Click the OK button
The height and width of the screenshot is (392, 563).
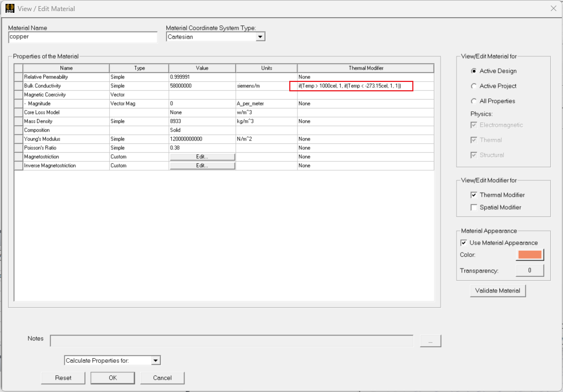click(112, 378)
